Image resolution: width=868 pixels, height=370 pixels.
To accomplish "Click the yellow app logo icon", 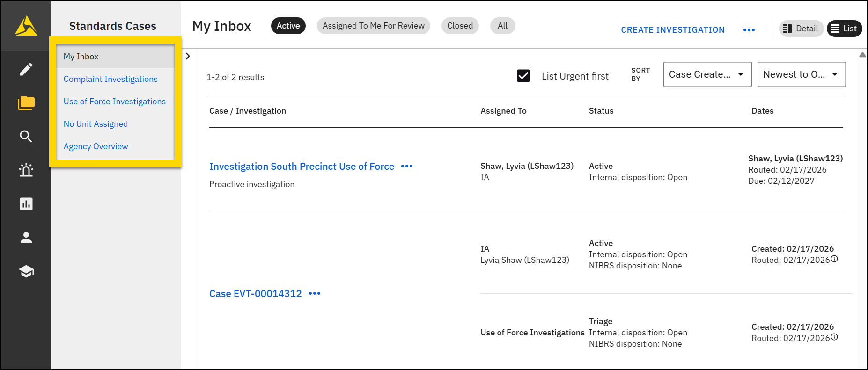I will (x=26, y=26).
